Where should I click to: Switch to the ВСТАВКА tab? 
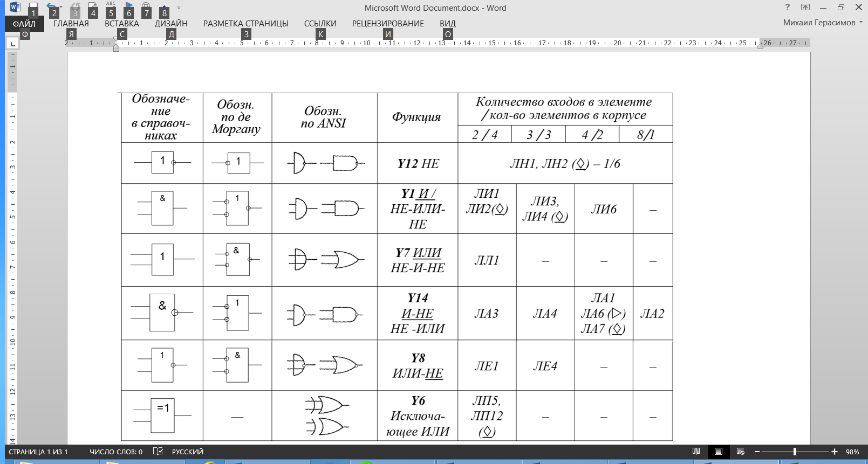click(x=122, y=24)
